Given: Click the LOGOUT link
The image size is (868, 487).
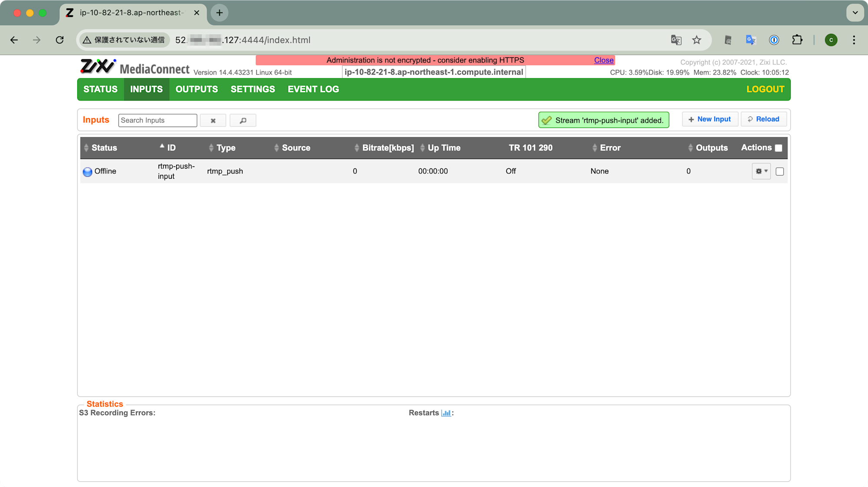Looking at the screenshot, I should coord(765,89).
